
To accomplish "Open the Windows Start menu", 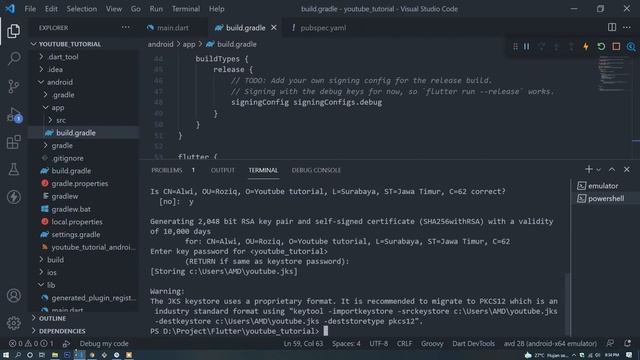I will click(x=6, y=355).
